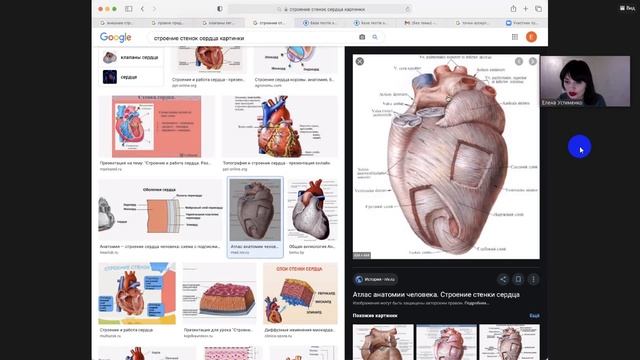Screen dimensions: 640x360
Task: Open the Топография и строение сердца image
Action: (280, 127)
